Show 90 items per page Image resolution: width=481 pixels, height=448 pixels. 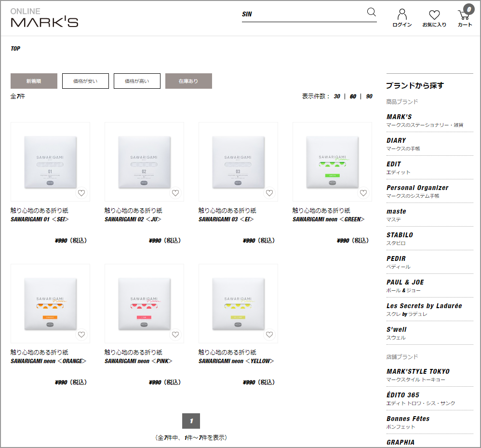[369, 96]
